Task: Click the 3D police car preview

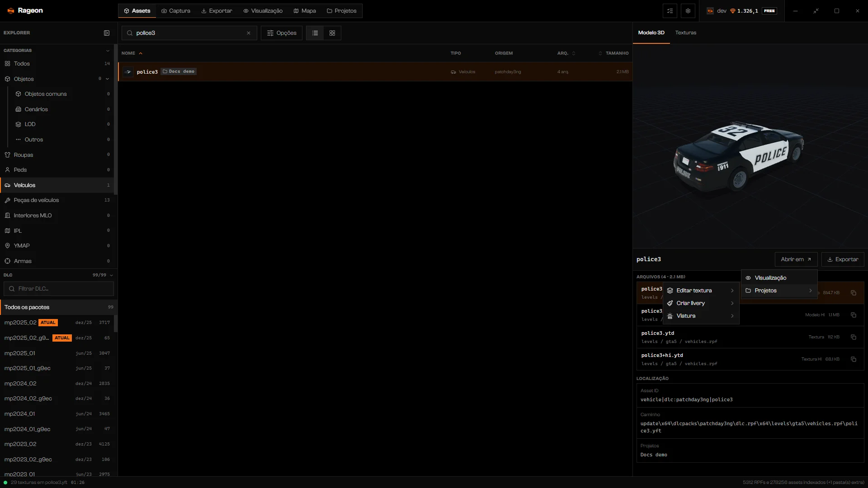Action: point(739,156)
